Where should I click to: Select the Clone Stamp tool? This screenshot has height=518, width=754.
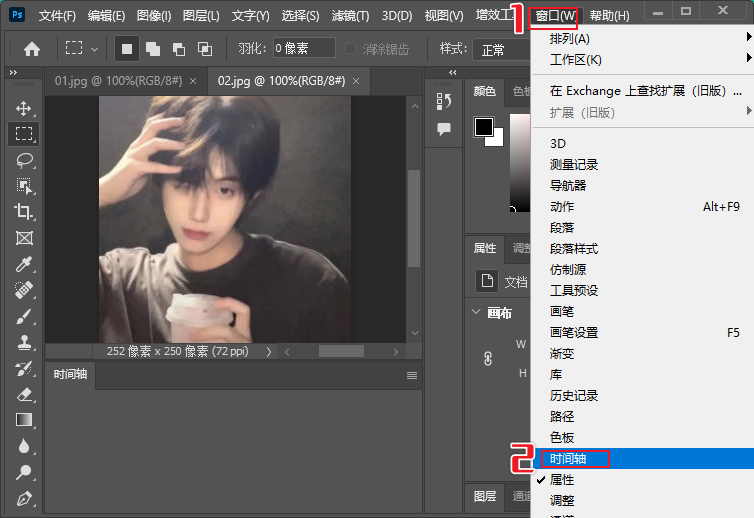[24, 342]
